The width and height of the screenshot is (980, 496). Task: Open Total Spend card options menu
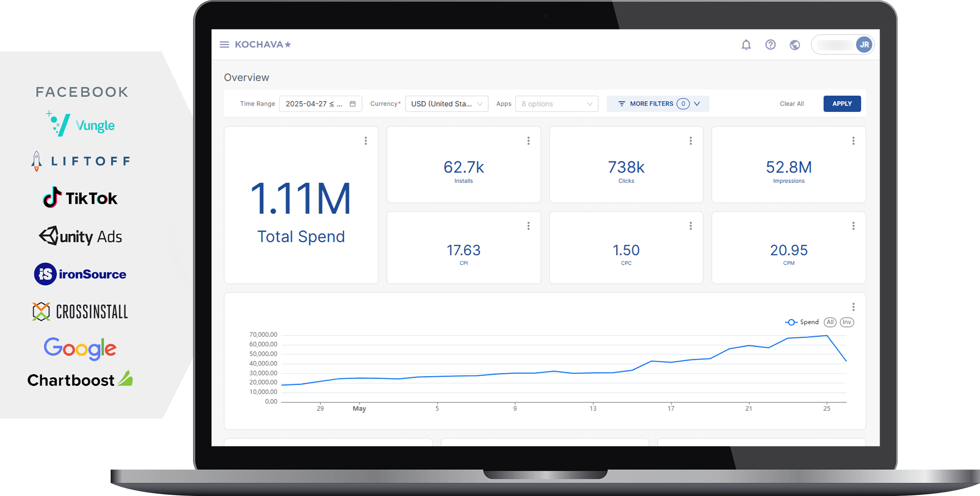366,141
